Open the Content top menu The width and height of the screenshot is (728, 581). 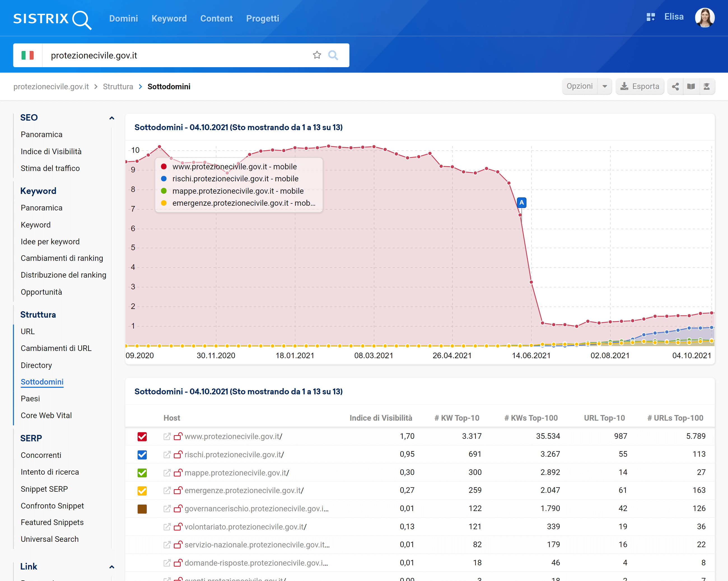coord(216,18)
